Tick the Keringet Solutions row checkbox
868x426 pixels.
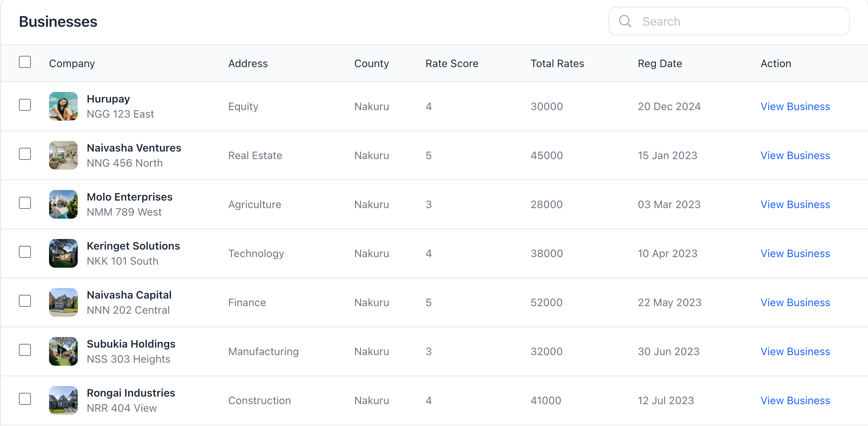pyautogui.click(x=25, y=252)
